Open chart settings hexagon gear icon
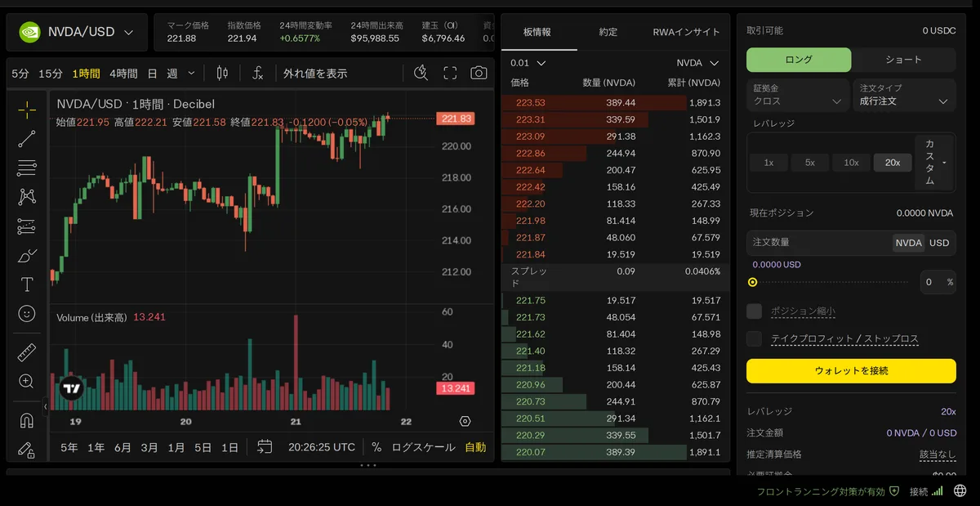Screen dimensions: 980x506 [x=465, y=422]
